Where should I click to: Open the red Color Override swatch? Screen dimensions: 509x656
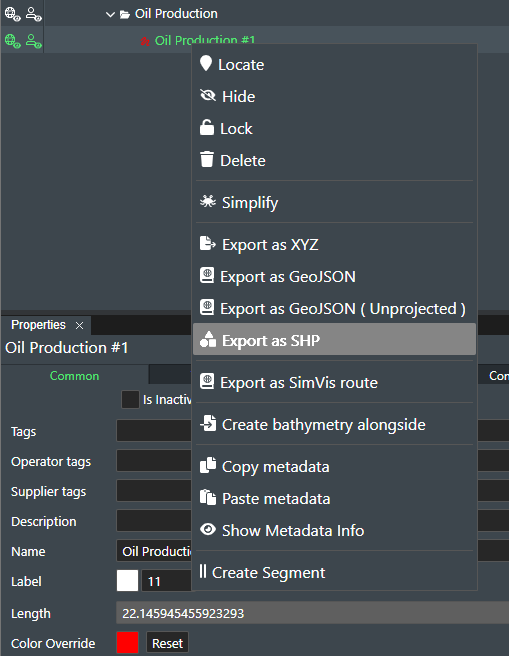point(128,642)
